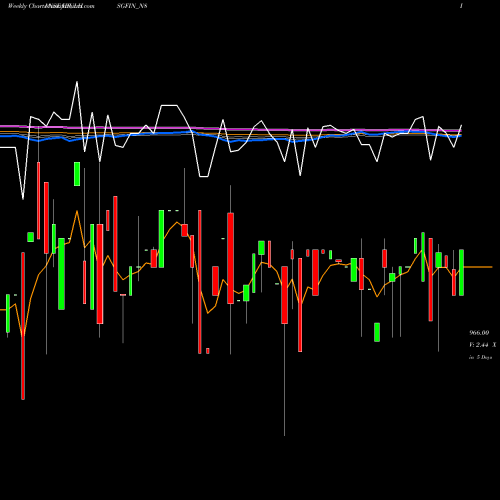The height and width of the screenshot is (500, 500).
Task: Click the 'in 5 Days' label
Action: tap(480, 357)
